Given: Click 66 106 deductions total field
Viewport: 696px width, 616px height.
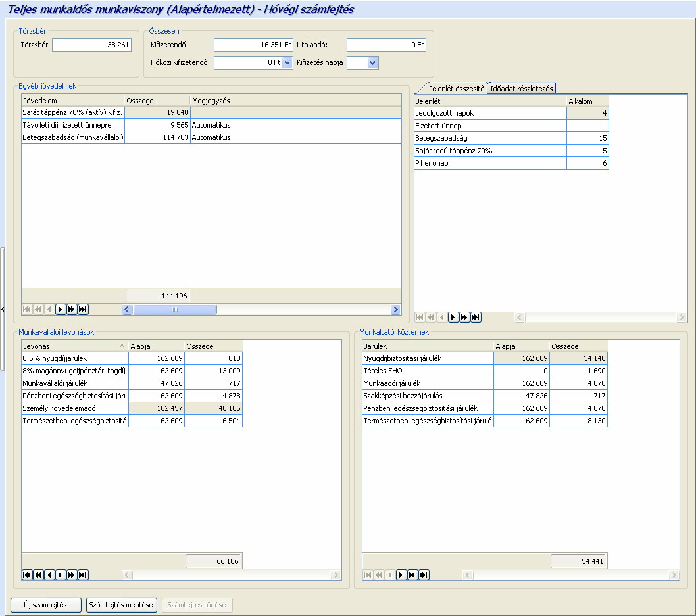Looking at the screenshot, I should click(214, 561).
